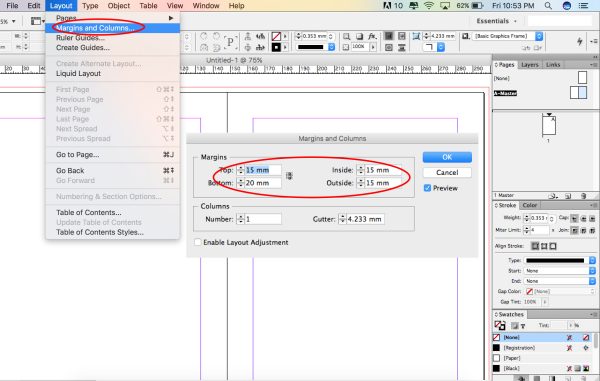Choose Margins and Columns menu item
The height and width of the screenshot is (381, 600).
click(x=112, y=28)
